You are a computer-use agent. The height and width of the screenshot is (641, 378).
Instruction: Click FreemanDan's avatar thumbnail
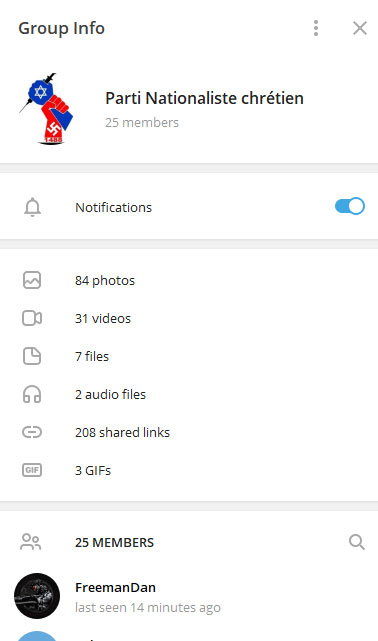coord(37,596)
